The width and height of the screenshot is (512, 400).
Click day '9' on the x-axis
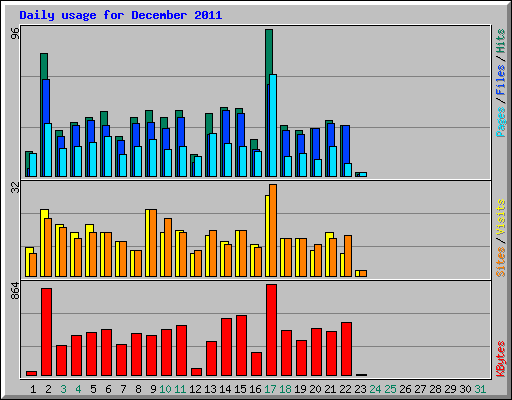coord(153,389)
